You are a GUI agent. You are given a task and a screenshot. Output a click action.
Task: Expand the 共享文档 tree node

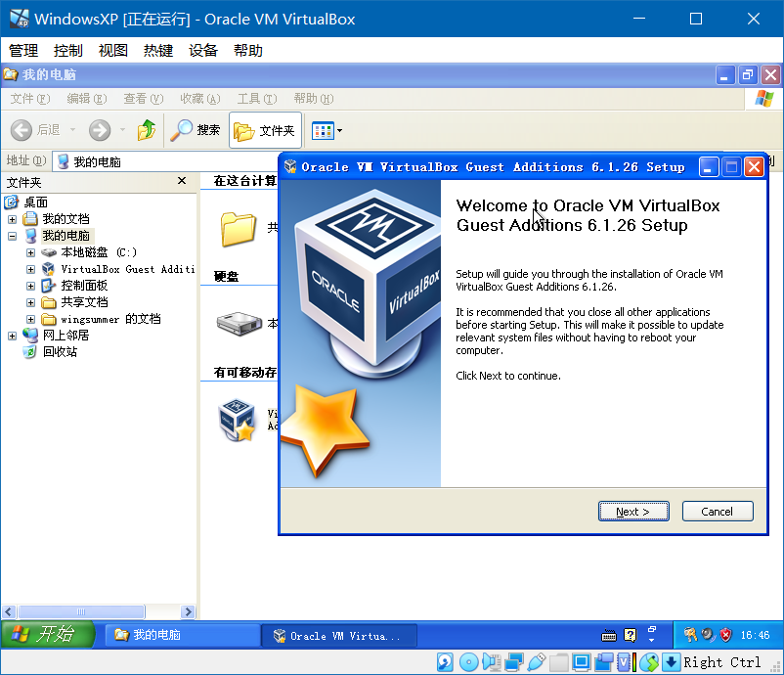click(x=30, y=302)
